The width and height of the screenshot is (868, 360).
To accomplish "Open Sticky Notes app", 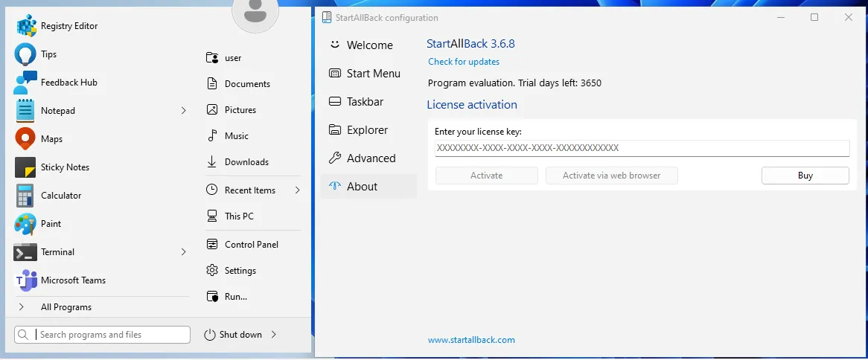I will coord(65,167).
